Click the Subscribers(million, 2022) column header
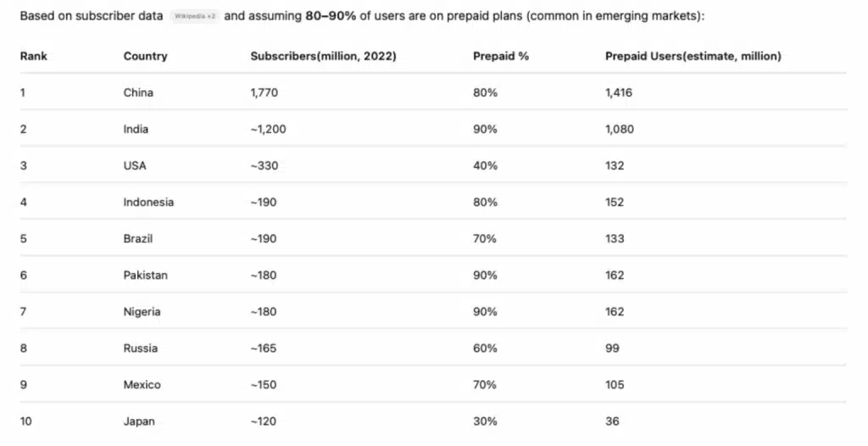 (323, 56)
